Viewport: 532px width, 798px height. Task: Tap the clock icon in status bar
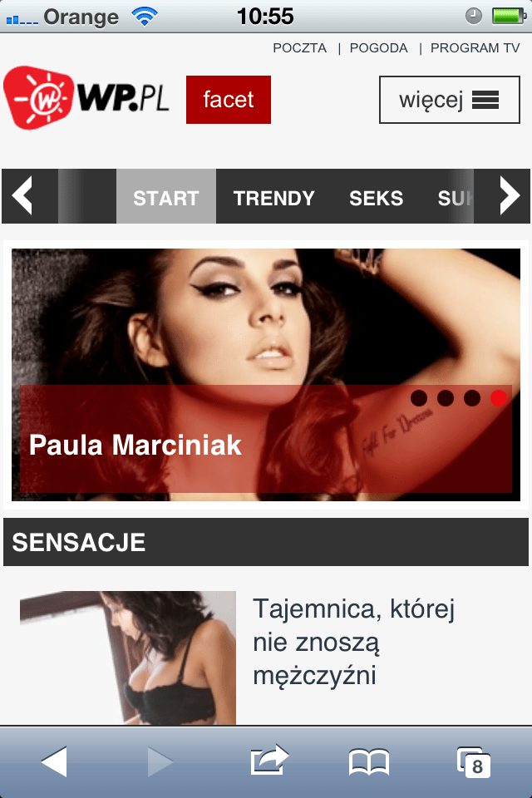pos(474,16)
